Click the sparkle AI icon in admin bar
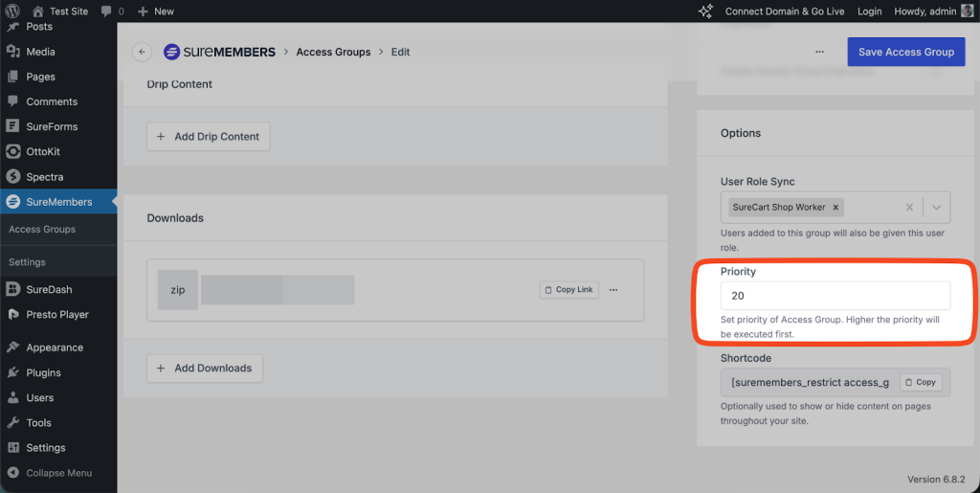Image resolution: width=980 pixels, height=493 pixels. [706, 11]
